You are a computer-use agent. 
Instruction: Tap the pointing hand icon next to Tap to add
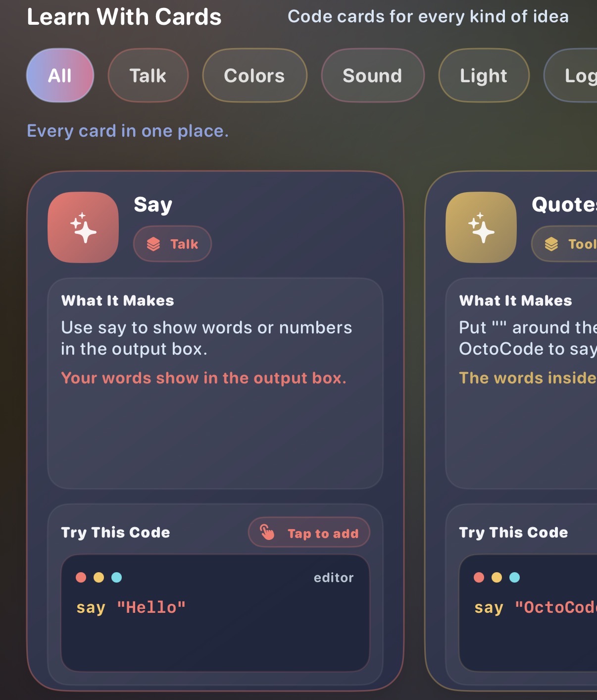click(x=267, y=532)
